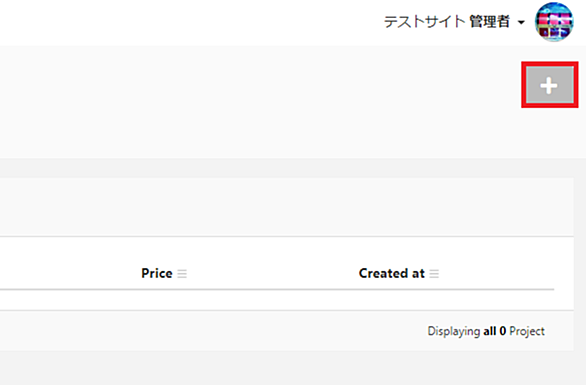Click the word Project in the footer
This screenshot has width=586, height=385.
(527, 332)
